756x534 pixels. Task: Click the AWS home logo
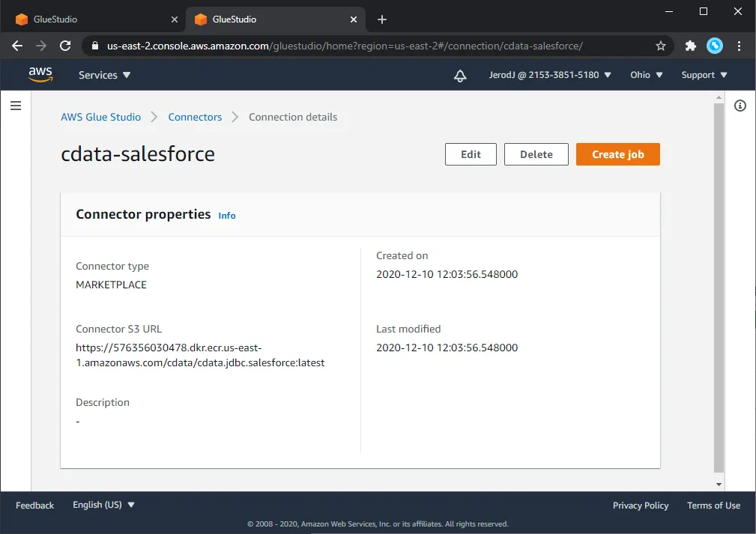click(x=40, y=74)
